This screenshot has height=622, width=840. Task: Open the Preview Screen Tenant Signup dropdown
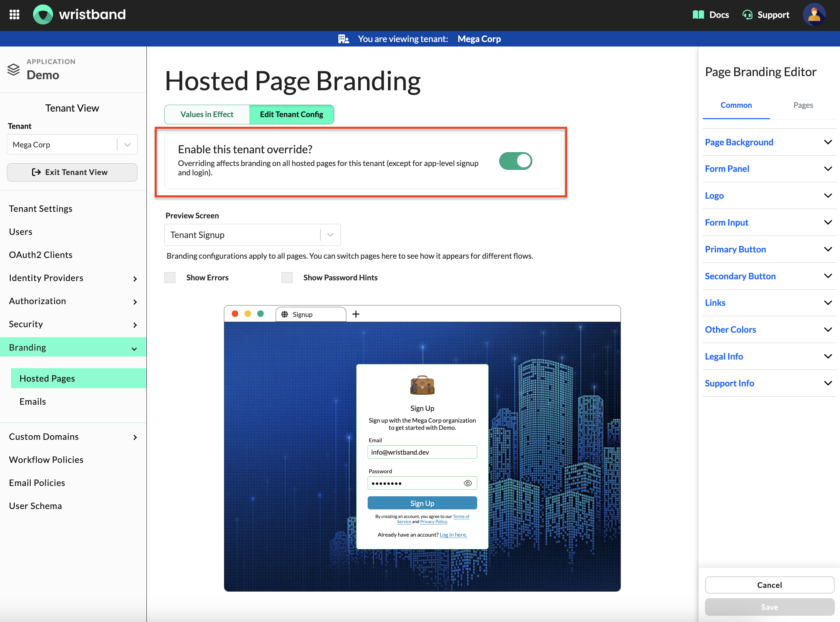tap(252, 235)
